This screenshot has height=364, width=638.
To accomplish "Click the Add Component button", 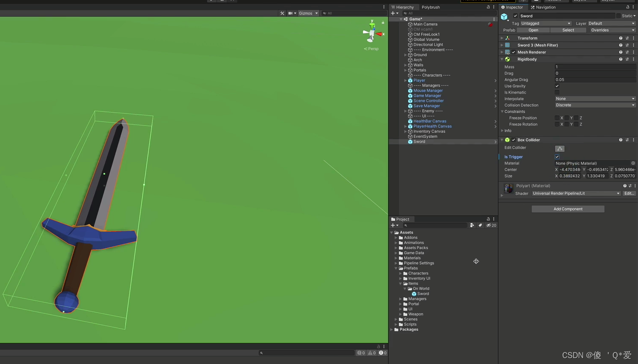I will 568,209.
